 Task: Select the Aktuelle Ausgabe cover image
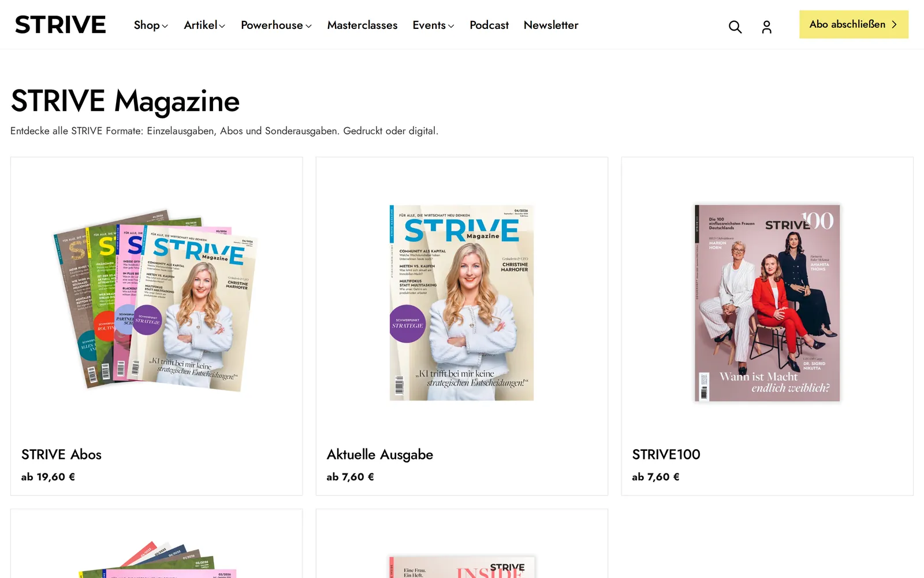[461, 302]
